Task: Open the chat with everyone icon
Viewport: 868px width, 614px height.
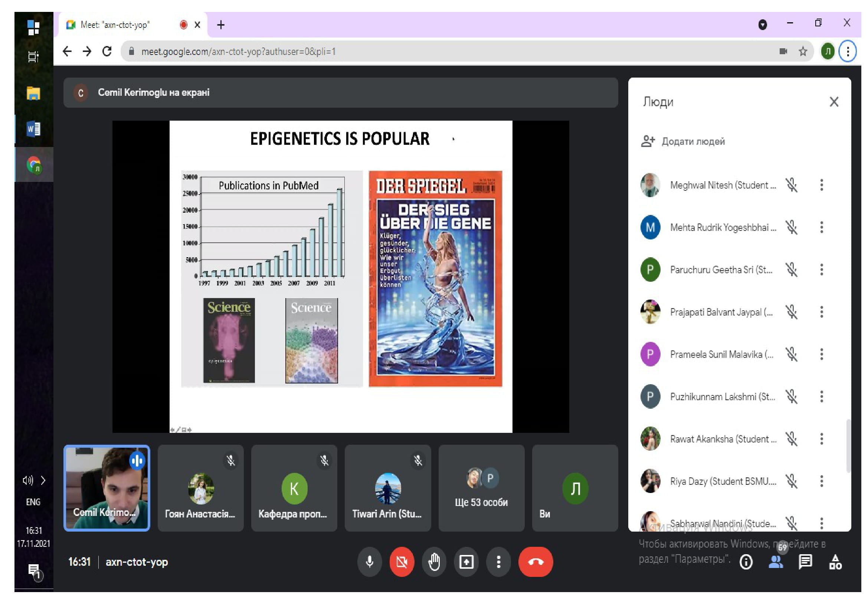Action: click(x=805, y=562)
